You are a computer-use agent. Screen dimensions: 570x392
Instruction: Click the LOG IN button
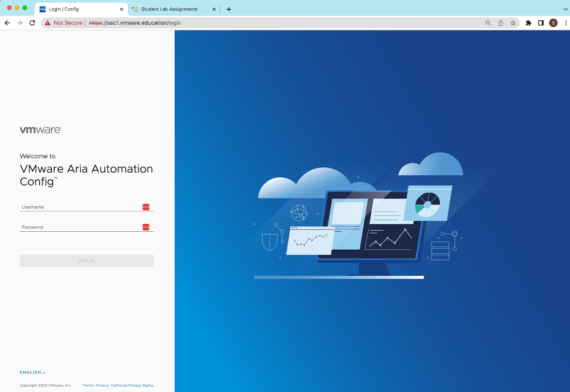point(87,261)
